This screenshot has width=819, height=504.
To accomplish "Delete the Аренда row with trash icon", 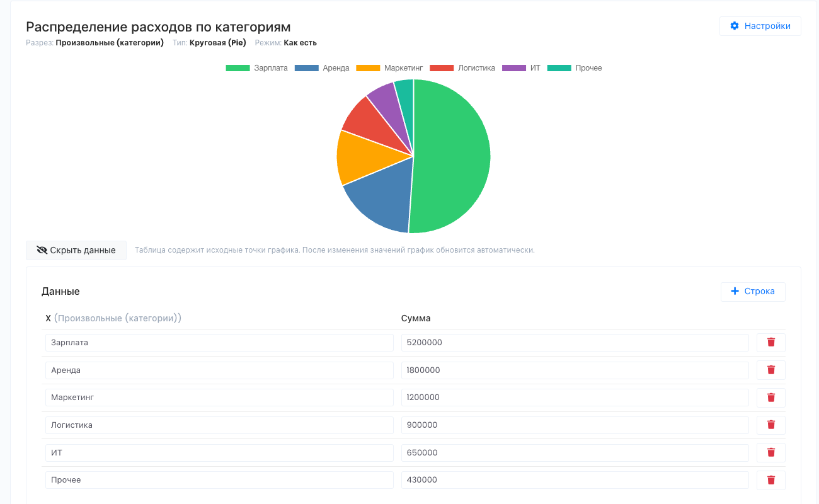I will [770, 370].
